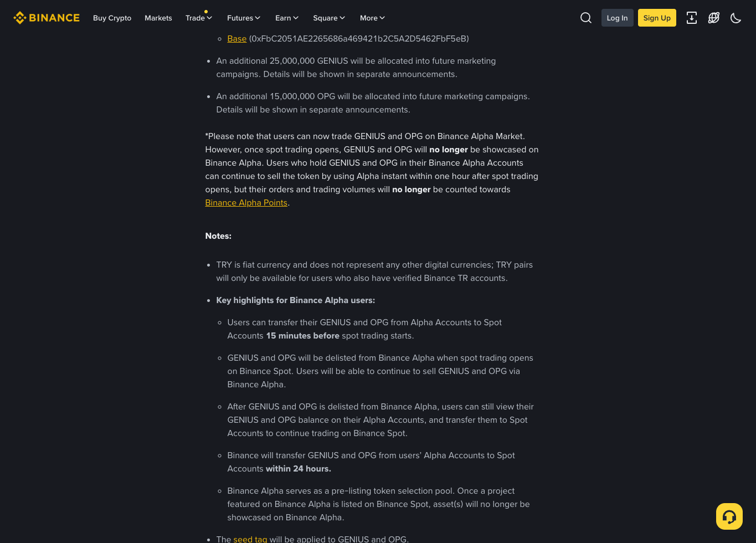This screenshot has width=756, height=543.
Task: Expand the Earn dropdown menu
Action: [287, 18]
